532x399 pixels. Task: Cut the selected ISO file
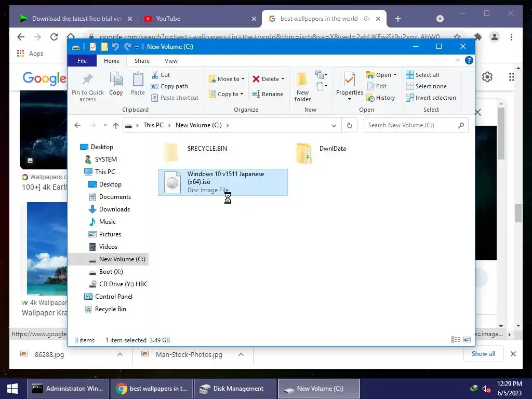click(x=161, y=75)
